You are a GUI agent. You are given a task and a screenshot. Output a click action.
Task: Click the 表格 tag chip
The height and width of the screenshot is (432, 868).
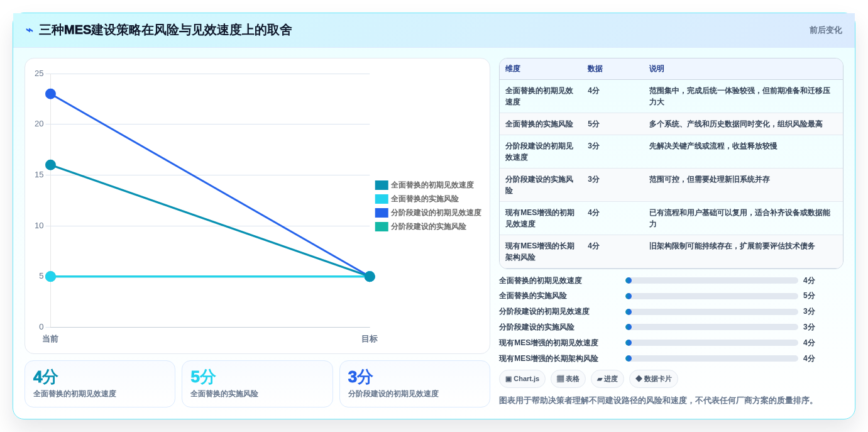(x=568, y=379)
